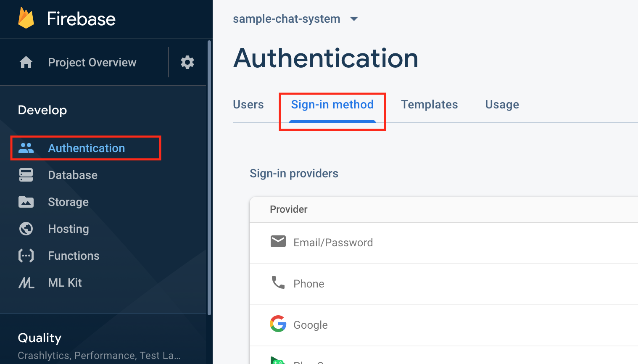This screenshot has width=638, height=364.
Task: Click the Database stack icon
Action: (26, 175)
